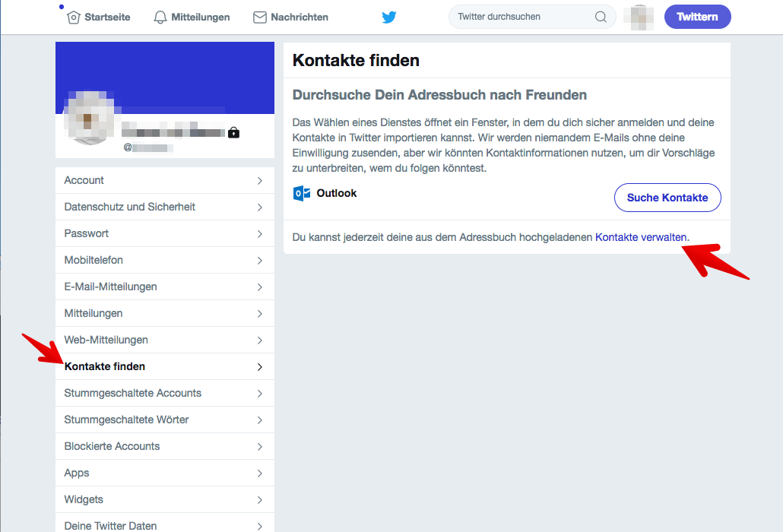Click chevron on Passwort row
Viewport: 783px width, 532px height.
[260, 234]
